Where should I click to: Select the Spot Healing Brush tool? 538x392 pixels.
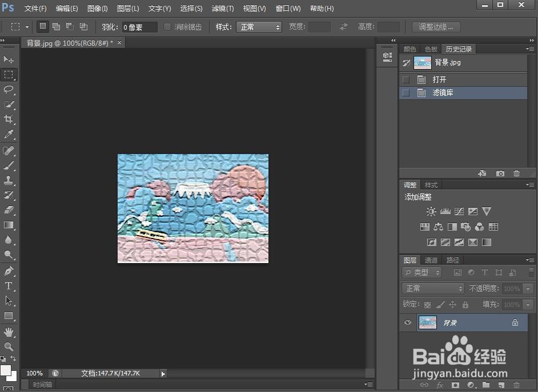click(x=9, y=151)
